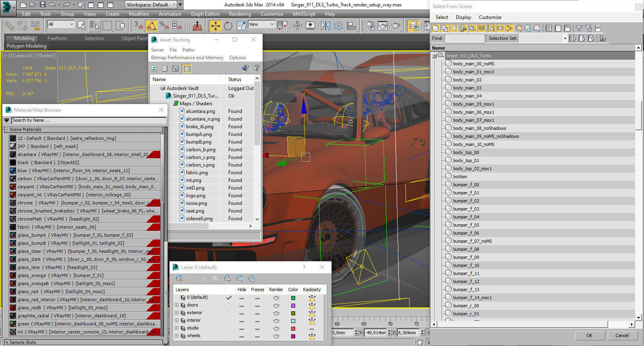Choose the Select Object arrow tool
Screen dimensions: 644x346
click(x=81, y=26)
